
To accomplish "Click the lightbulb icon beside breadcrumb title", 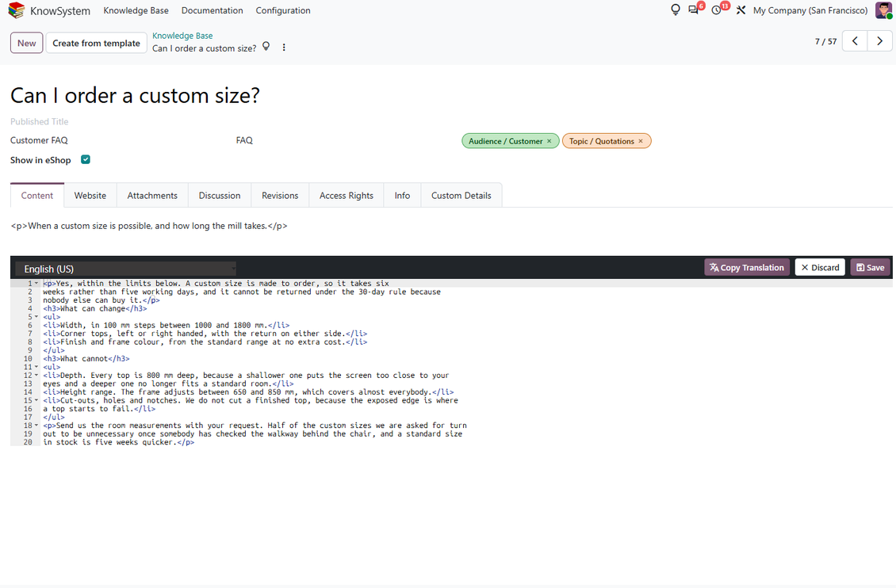I will coord(266,47).
